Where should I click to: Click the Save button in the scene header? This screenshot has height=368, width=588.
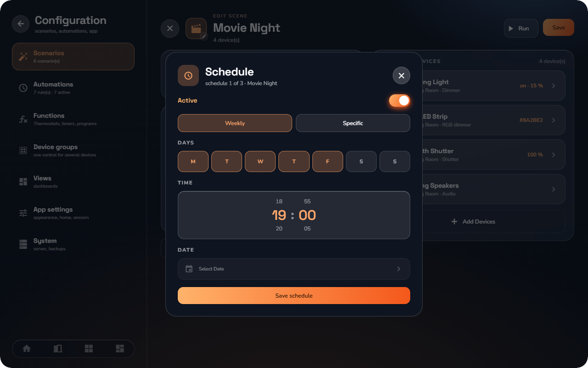[x=559, y=28]
